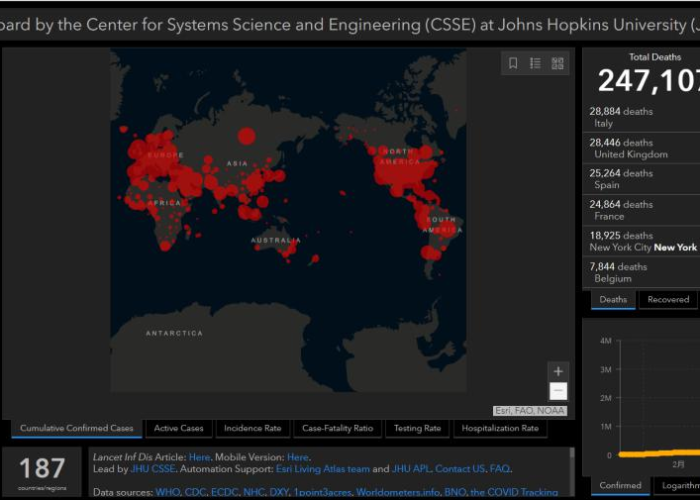
Task: Open the basemap gallery grid icon
Action: [x=557, y=63]
